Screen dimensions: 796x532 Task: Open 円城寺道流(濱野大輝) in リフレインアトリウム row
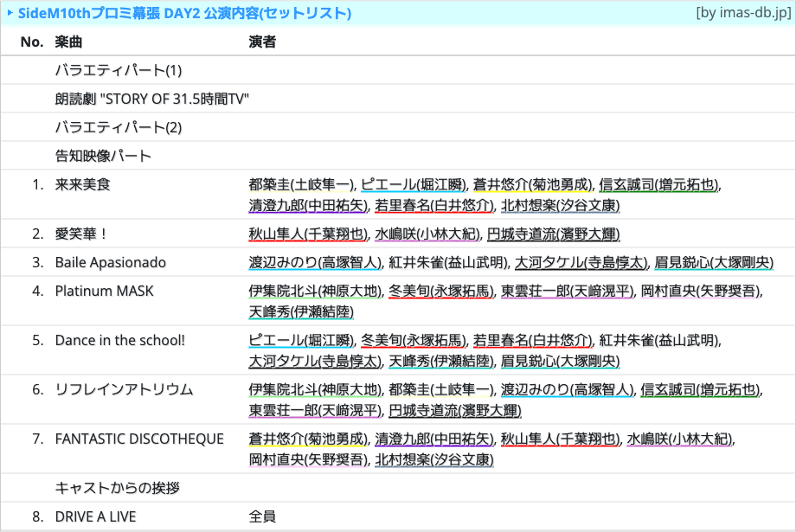click(455, 410)
